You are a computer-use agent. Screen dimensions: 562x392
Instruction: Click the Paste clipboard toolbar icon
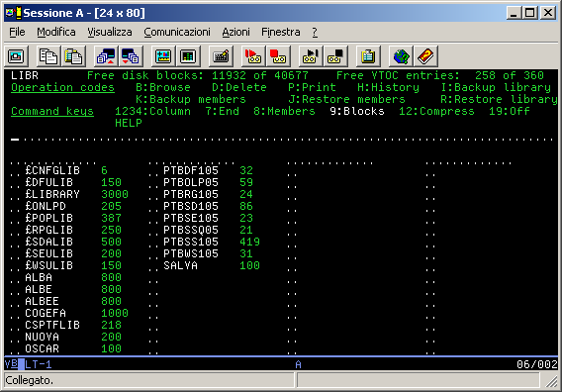(x=73, y=56)
